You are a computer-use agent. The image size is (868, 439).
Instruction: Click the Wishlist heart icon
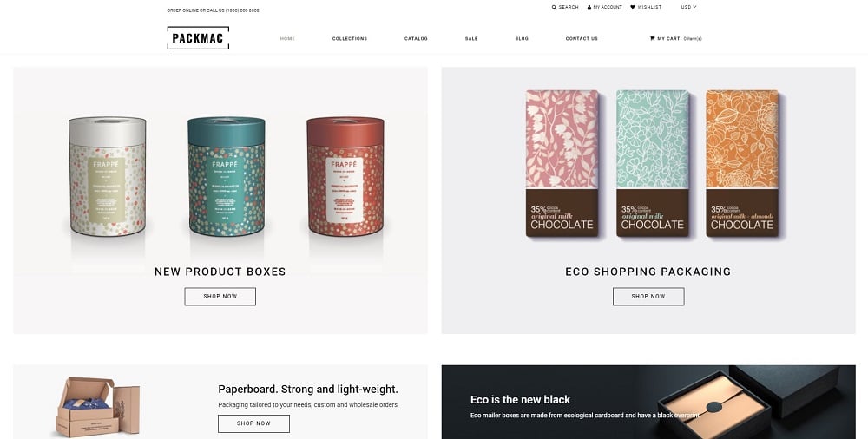[x=633, y=7]
